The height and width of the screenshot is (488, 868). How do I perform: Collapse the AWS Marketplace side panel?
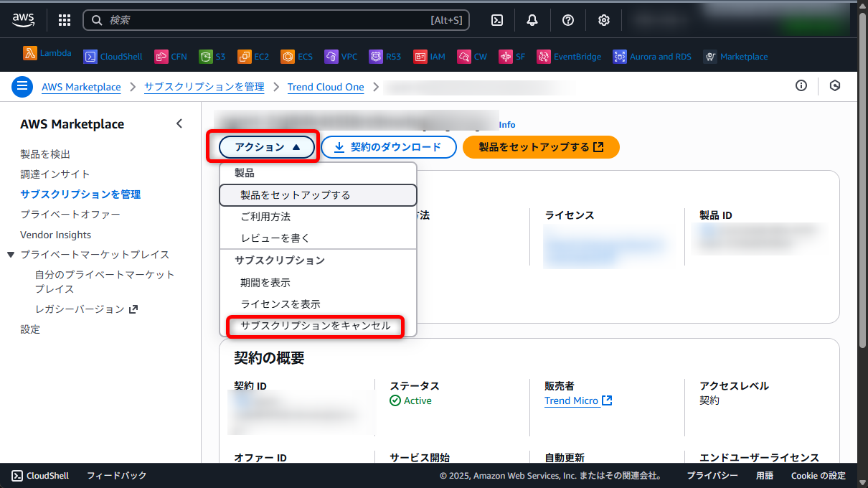(x=179, y=123)
